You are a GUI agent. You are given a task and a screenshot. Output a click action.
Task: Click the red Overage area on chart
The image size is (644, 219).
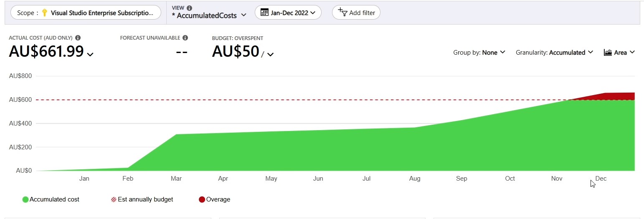614,96
